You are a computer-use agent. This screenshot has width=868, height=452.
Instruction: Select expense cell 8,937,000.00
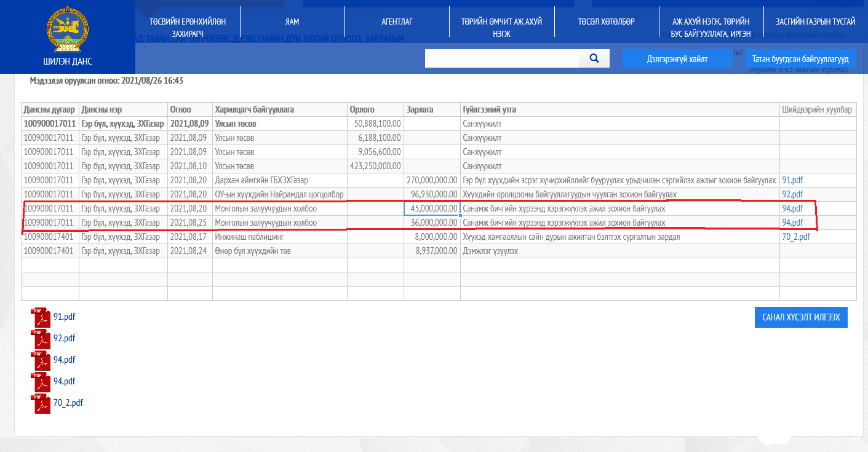point(432,251)
